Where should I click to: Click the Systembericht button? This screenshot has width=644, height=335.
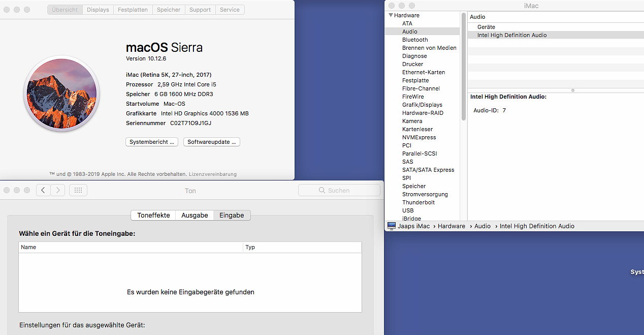pyautogui.click(x=151, y=142)
